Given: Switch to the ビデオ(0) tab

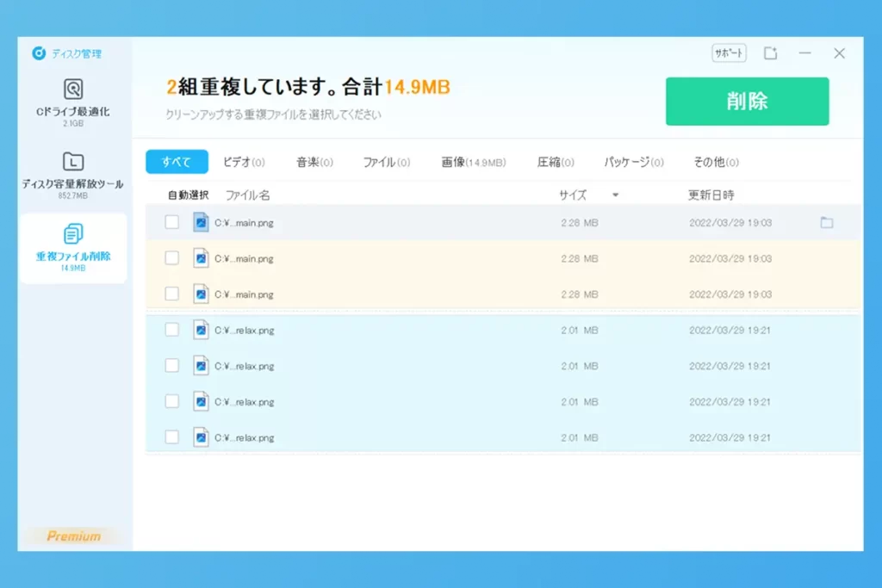Looking at the screenshot, I should tap(244, 162).
